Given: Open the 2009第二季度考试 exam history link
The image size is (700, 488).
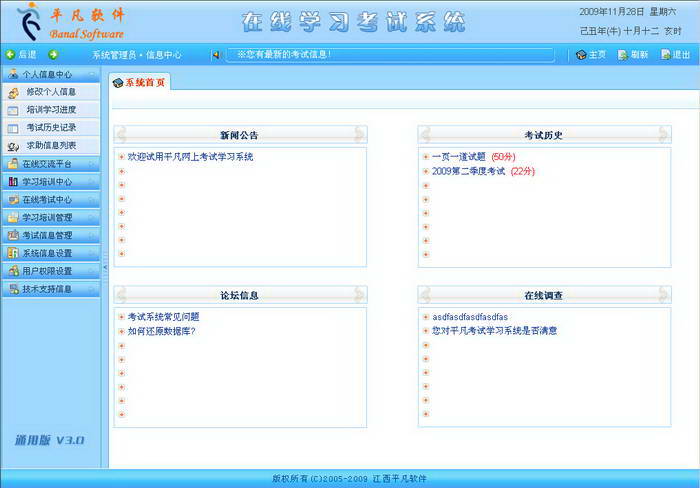Looking at the screenshot, I should pos(468,171).
